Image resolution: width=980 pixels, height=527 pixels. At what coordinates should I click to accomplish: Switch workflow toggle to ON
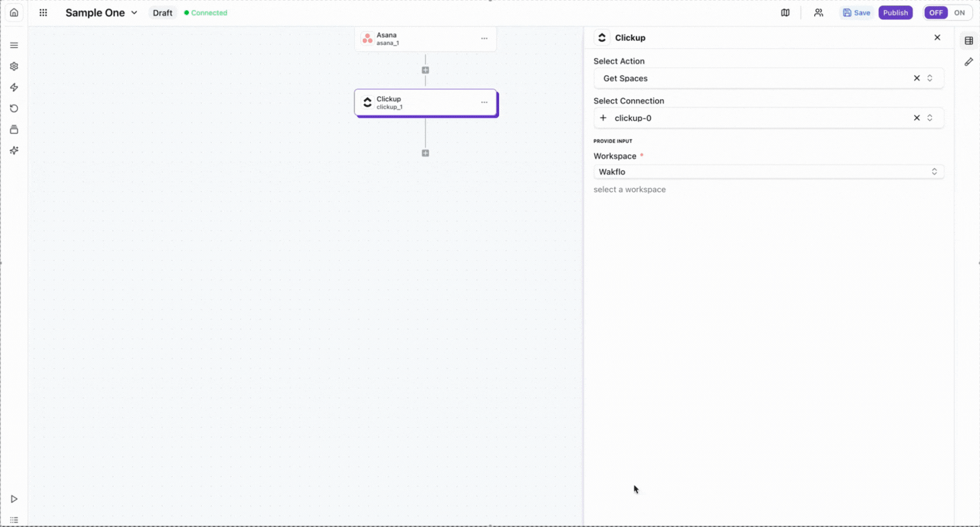959,13
